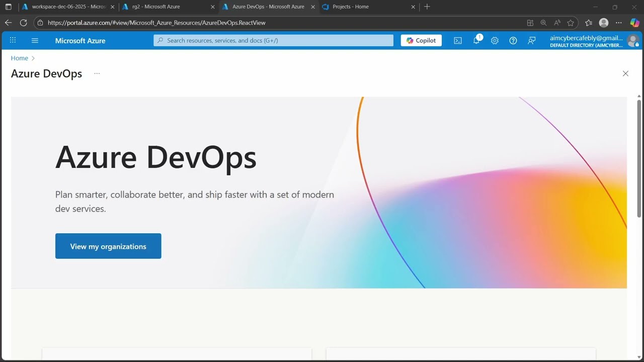Click the address bar URL

pos(156,23)
